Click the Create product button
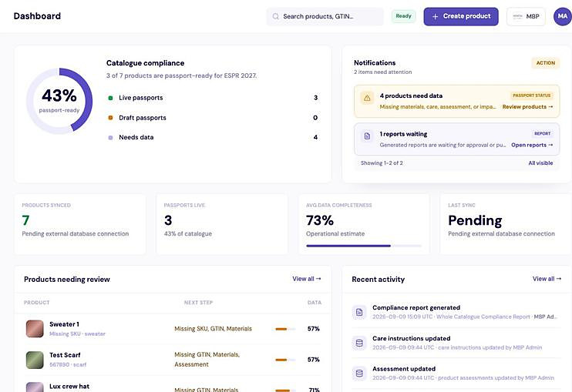 (x=461, y=16)
